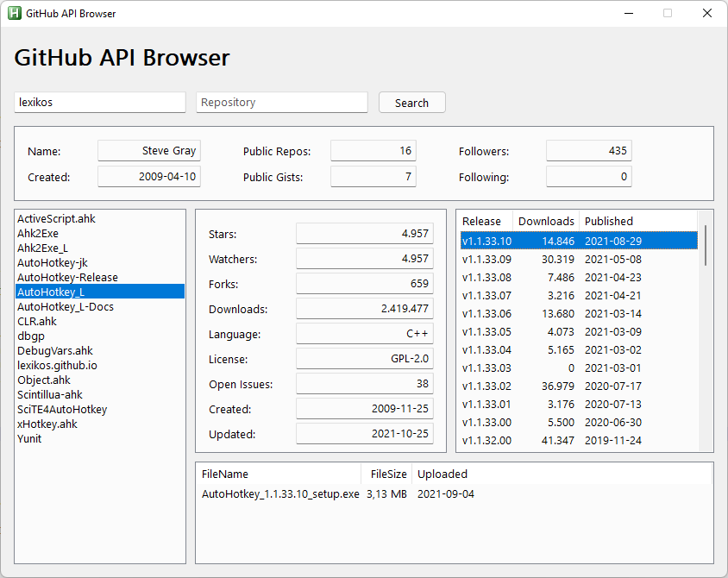The width and height of the screenshot is (728, 578).
Task: Select release v1.1.33.05 row
Action: (579, 331)
